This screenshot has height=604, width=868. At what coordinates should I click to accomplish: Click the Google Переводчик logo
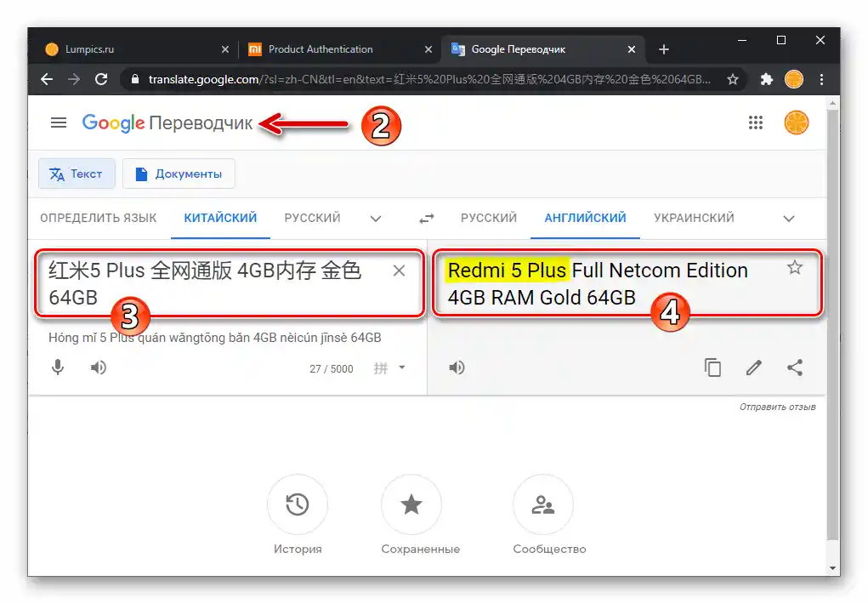(167, 123)
